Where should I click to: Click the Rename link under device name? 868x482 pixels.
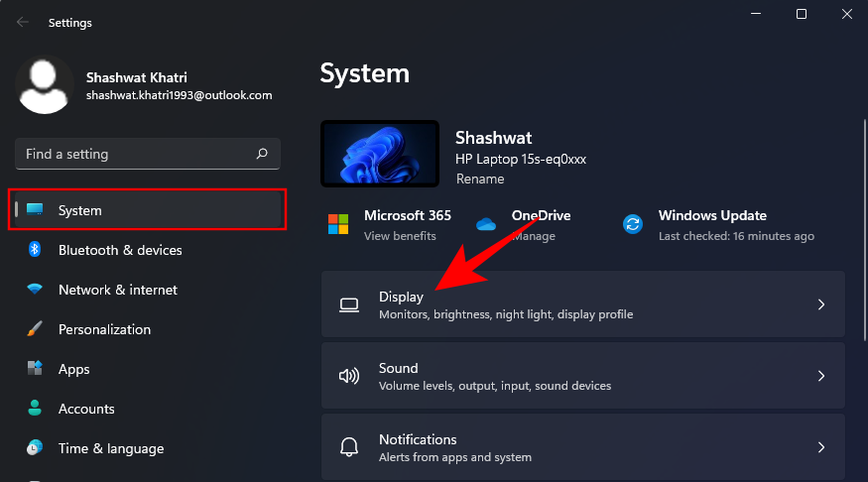pyautogui.click(x=480, y=180)
